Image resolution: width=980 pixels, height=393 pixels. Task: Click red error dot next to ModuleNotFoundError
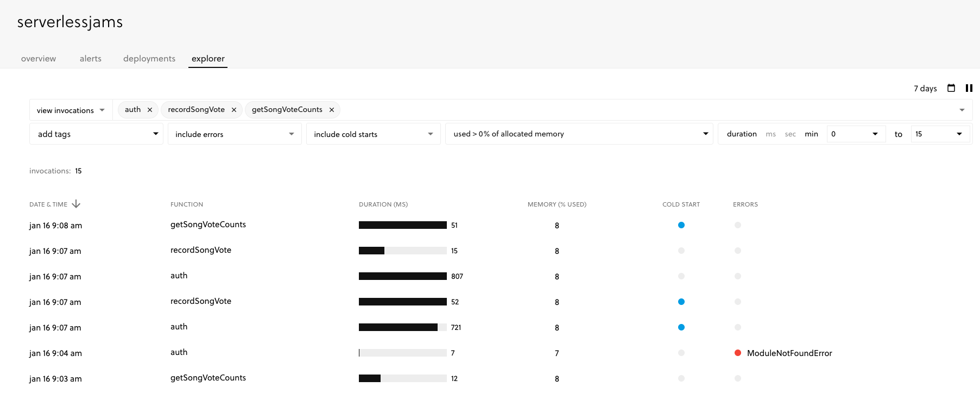(x=737, y=353)
